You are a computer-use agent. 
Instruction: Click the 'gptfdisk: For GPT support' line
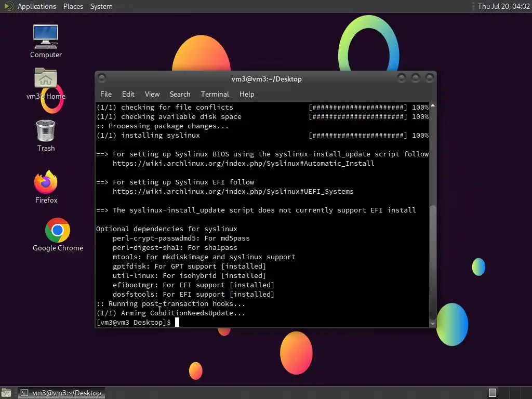(189, 267)
